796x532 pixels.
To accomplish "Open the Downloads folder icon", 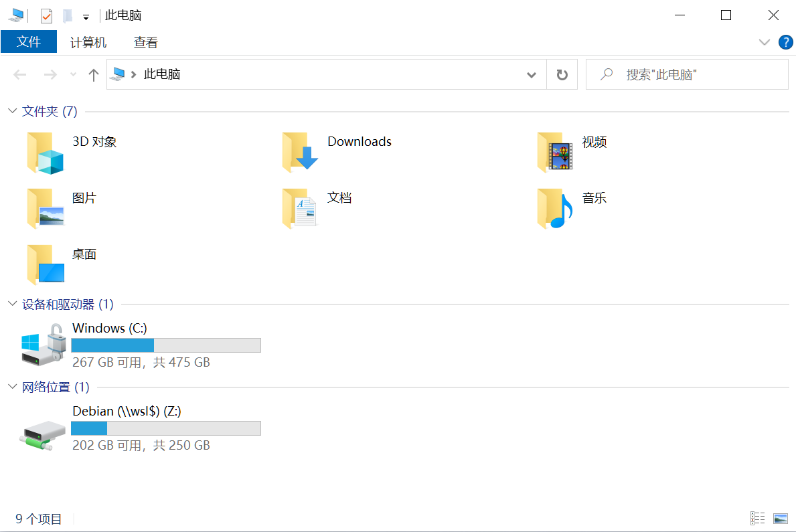I will pyautogui.click(x=300, y=153).
